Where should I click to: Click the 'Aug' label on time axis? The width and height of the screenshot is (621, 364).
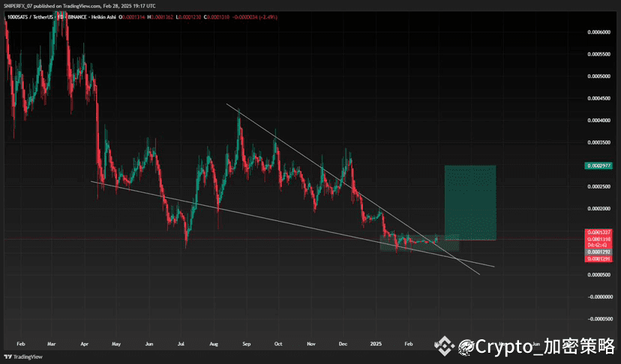click(x=214, y=344)
